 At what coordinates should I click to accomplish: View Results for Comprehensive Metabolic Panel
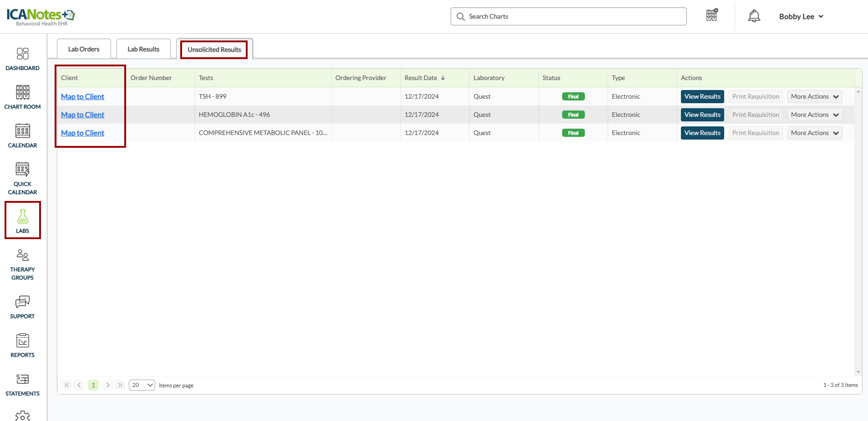point(702,133)
